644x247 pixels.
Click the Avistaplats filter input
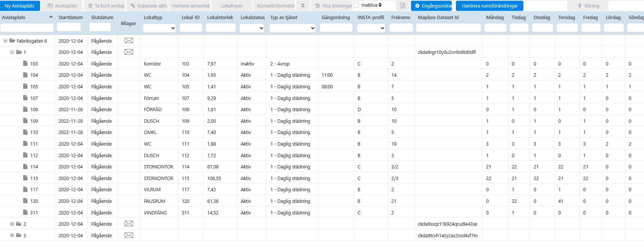click(27, 28)
